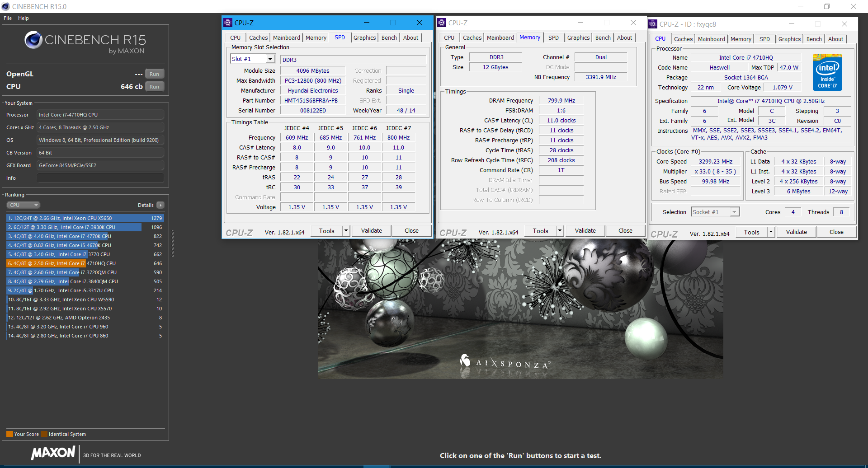Screen dimensions: 868x468
Task: Click Validate in Memory CPU-Z window
Action: click(585, 231)
